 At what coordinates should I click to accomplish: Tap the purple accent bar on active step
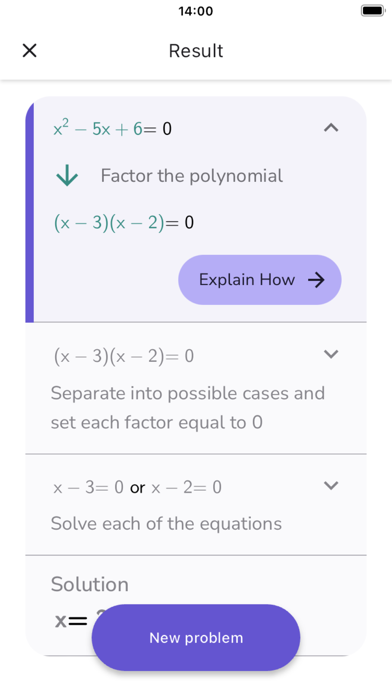pos(29,211)
